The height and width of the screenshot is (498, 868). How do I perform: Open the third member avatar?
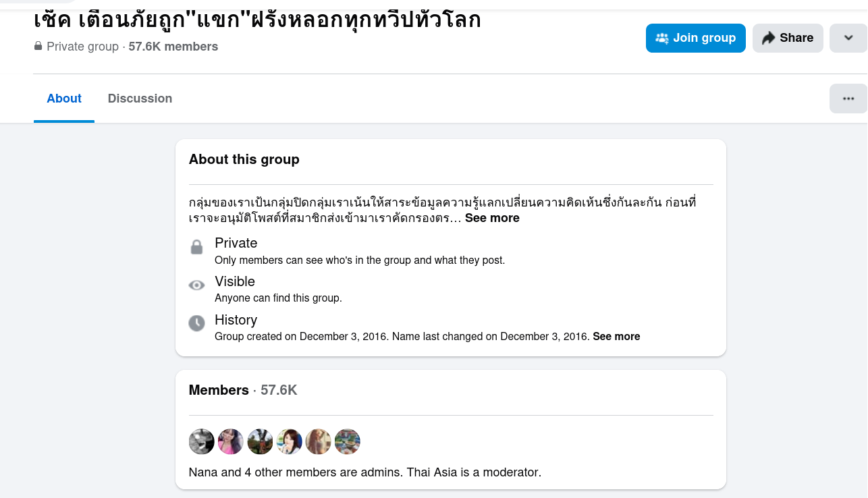click(x=260, y=442)
